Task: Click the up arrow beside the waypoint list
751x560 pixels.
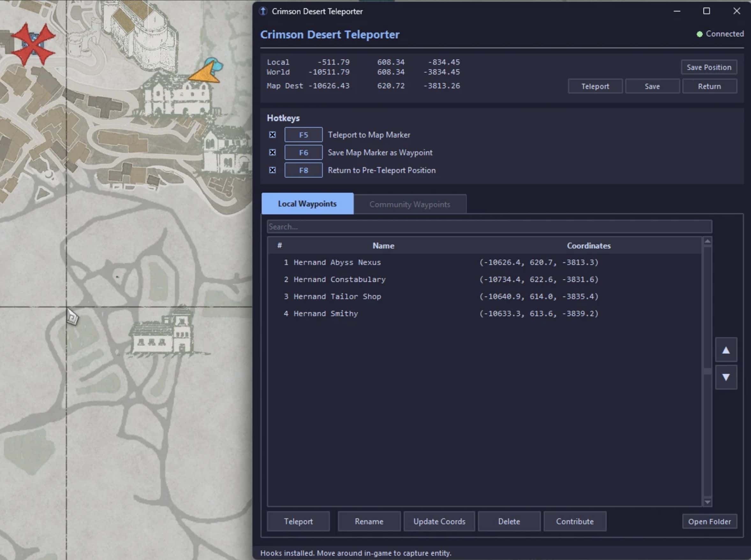Action: click(x=726, y=349)
